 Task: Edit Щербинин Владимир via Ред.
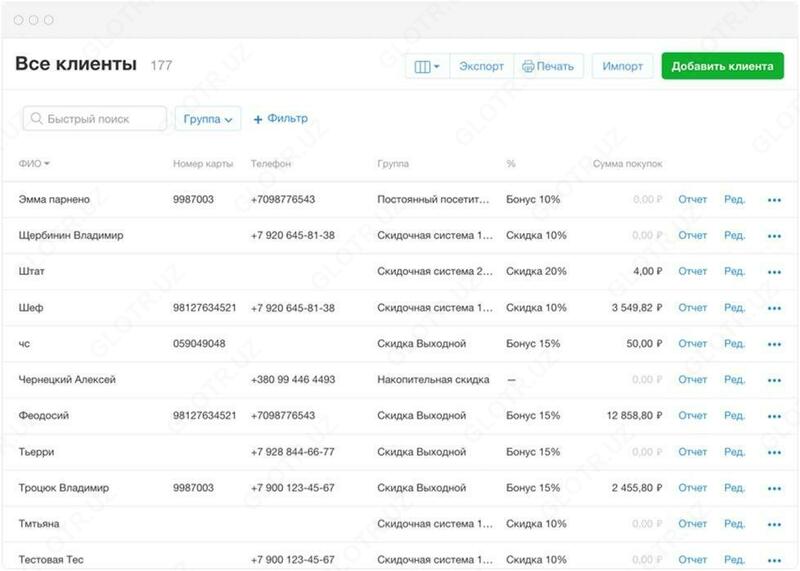(734, 235)
